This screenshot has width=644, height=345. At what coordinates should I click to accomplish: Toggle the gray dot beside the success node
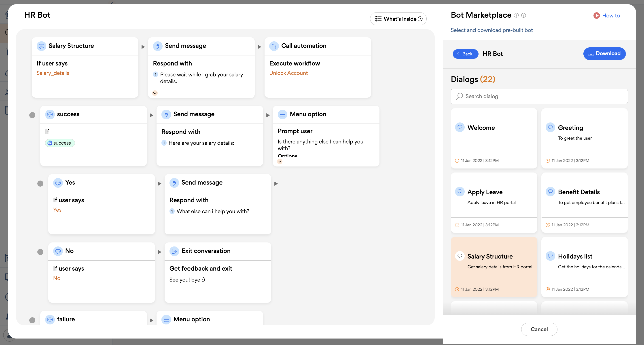(x=32, y=115)
